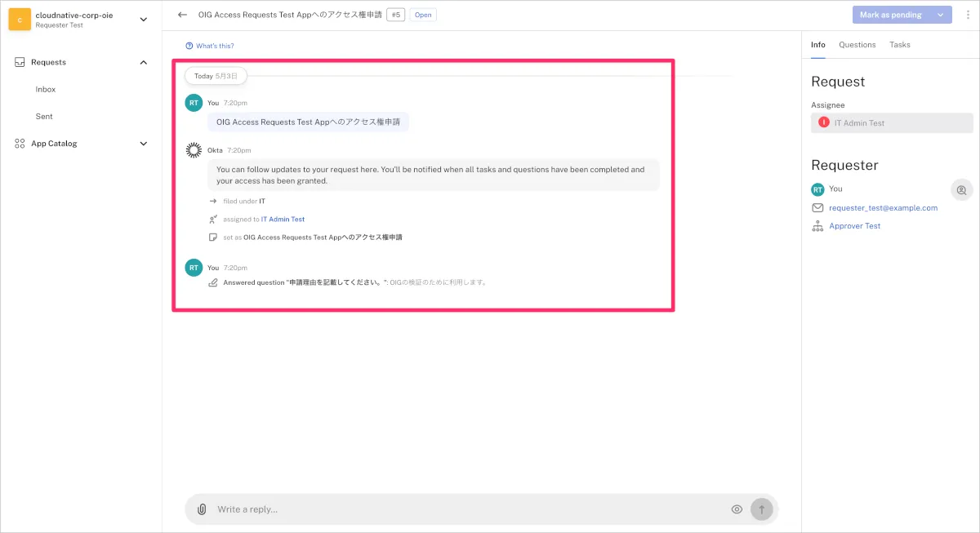
Task: Click the Requests inbox tray icon
Action: [20, 63]
